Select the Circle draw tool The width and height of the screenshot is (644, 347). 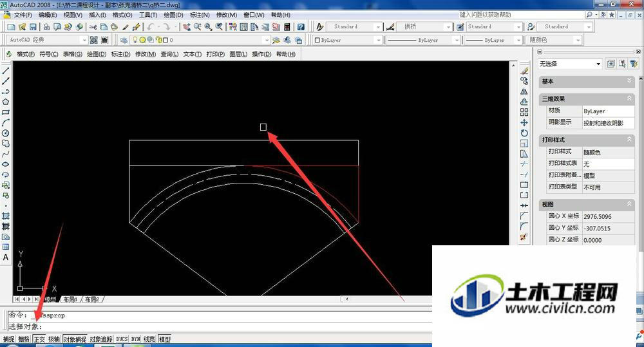tap(6, 133)
